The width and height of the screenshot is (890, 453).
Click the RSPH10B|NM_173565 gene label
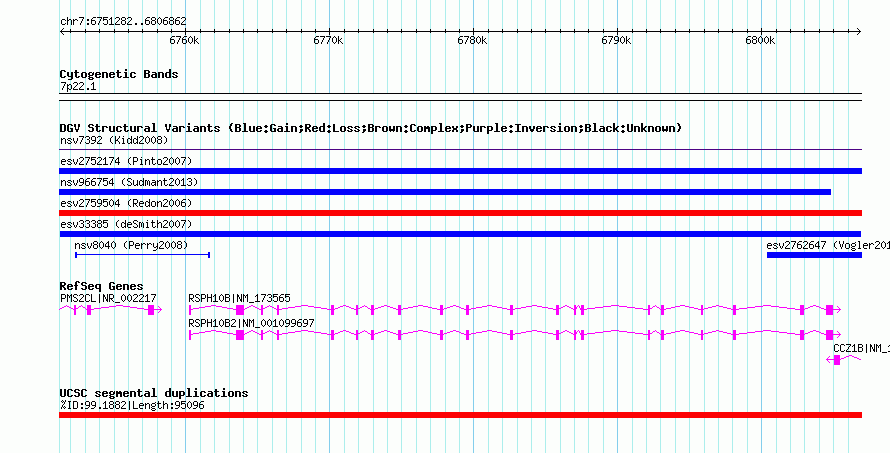pyautogui.click(x=240, y=298)
